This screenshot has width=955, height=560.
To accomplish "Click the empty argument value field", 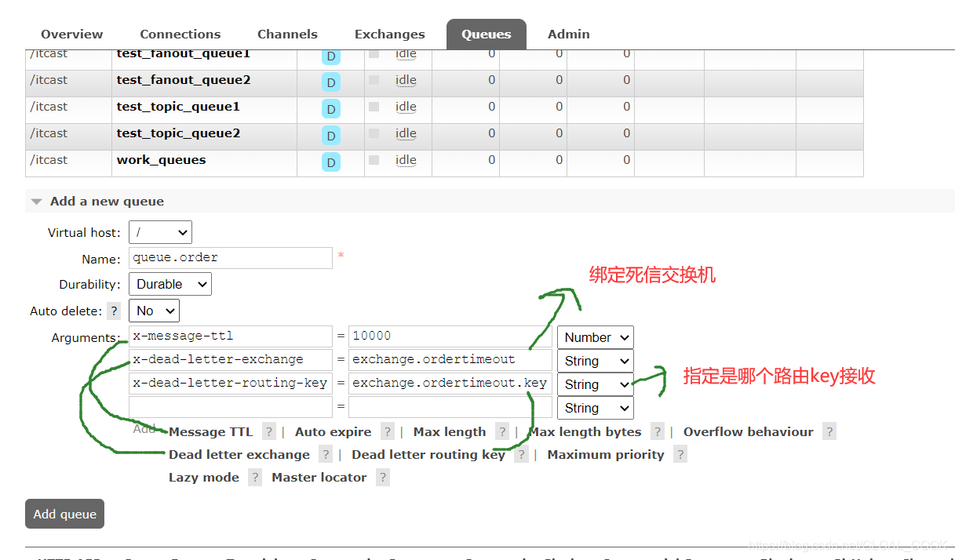I will point(450,407).
